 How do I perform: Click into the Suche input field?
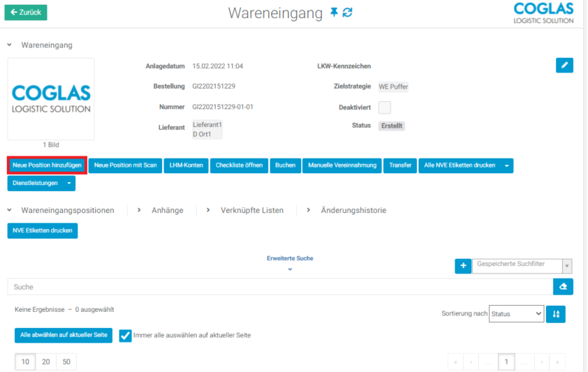click(279, 287)
